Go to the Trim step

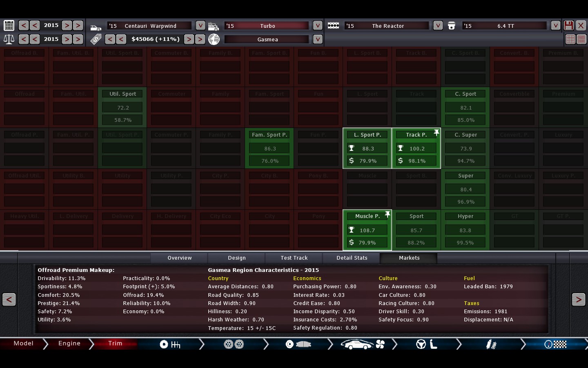(115, 343)
